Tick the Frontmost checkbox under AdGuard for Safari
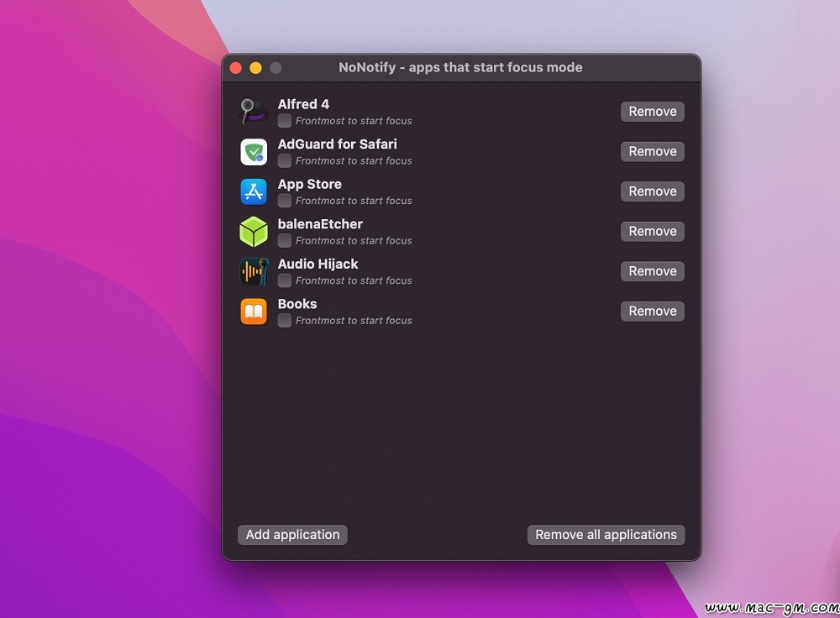This screenshot has width=840, height=618. click(285, 160)
